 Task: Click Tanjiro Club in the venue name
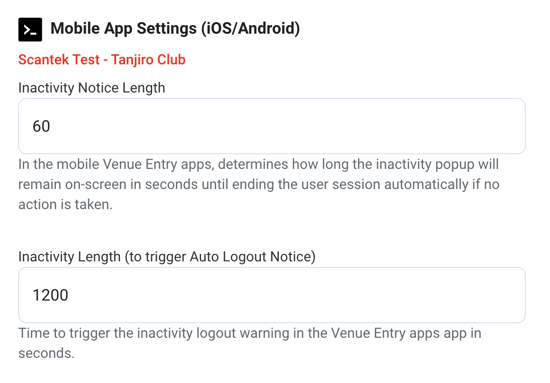148,60
